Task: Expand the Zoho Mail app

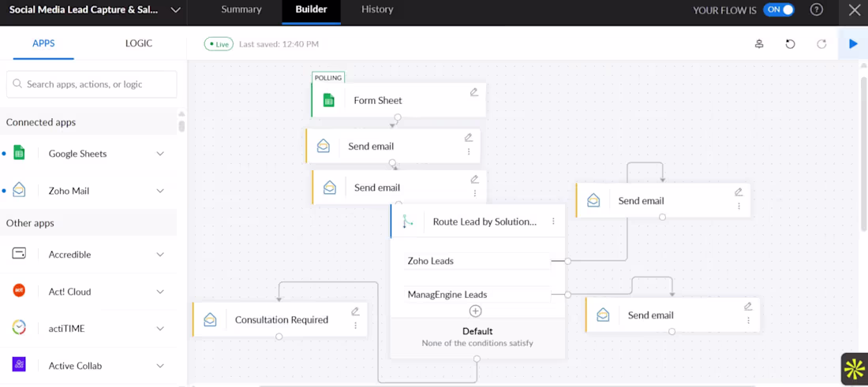Action: click(160, 191)
